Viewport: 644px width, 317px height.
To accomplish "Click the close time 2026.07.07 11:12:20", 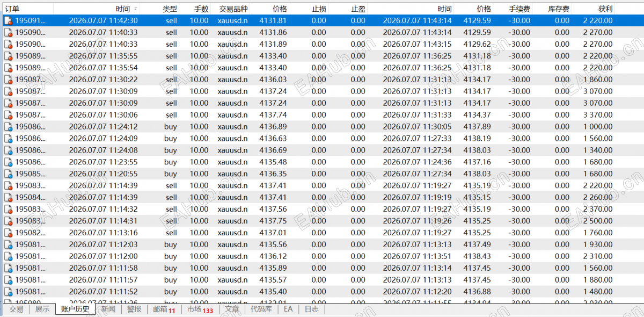I will [417, 292].
